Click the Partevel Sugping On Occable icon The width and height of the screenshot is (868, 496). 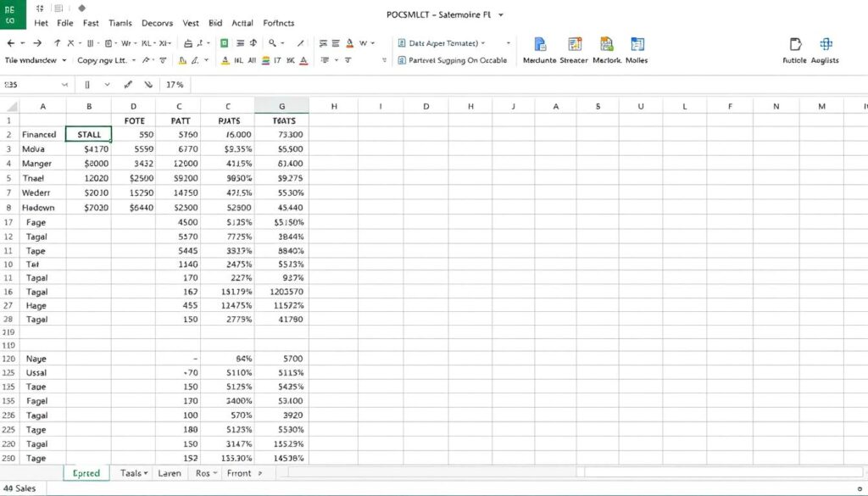tap(402, 60)
